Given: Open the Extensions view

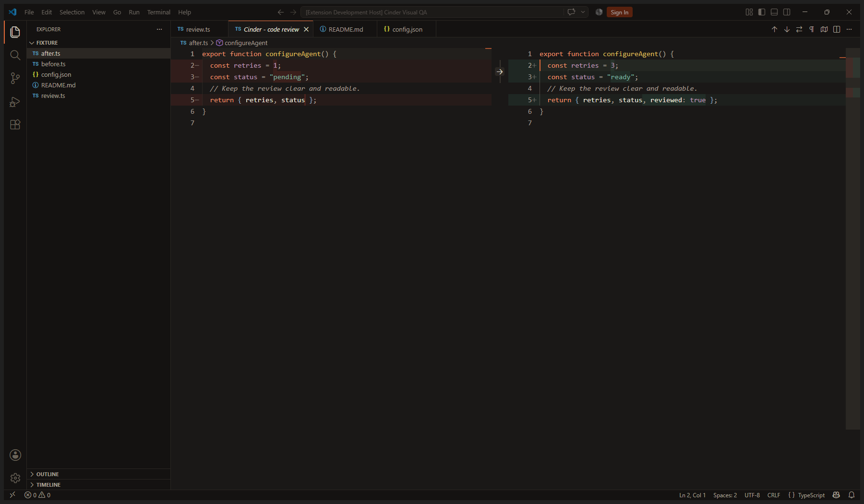Looking at the screenshot, I should (15, 124).
